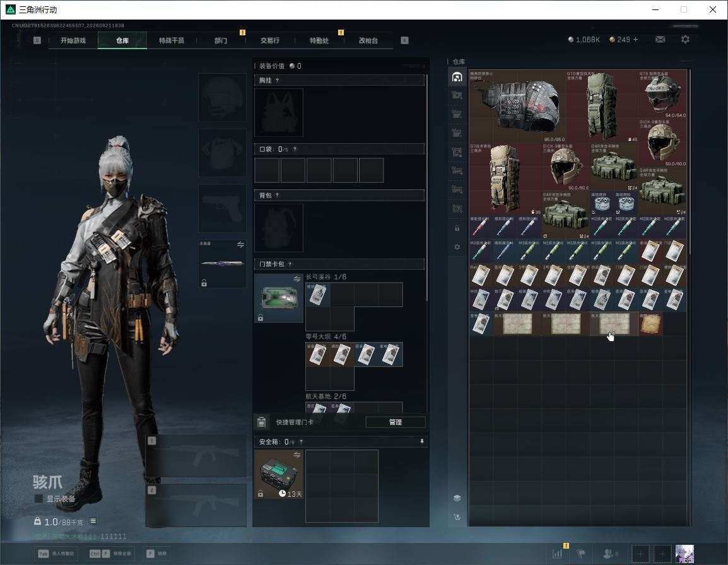728x565 pixels.
Task: Select the yellow parchment map item
Action: (x=650, y=323)
